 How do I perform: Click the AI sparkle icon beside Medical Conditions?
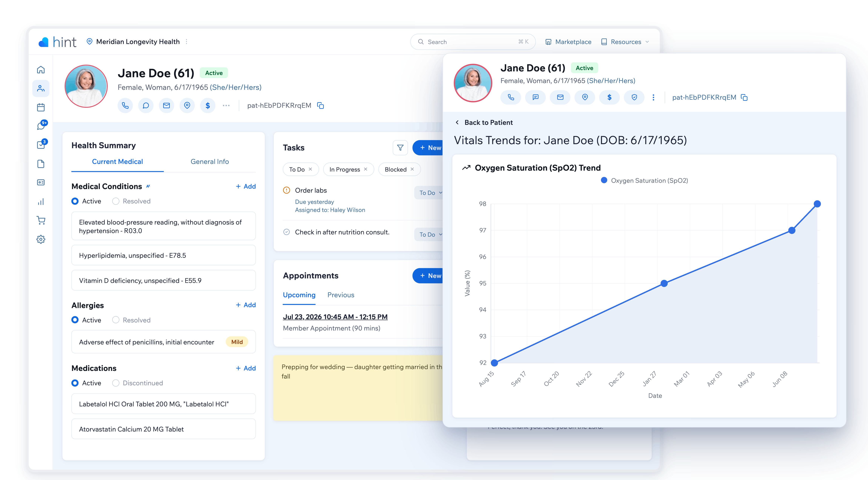coord(148,186)
